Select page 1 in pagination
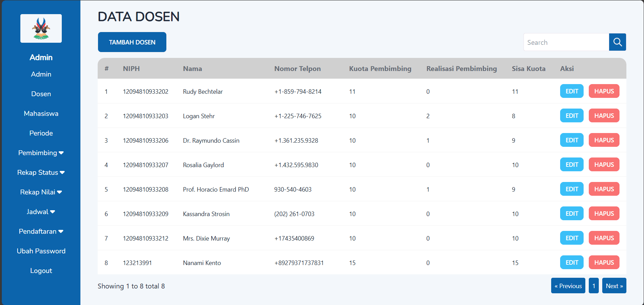Image resolution: width=644 pixels, height=305 pixels. pos(594,286)
